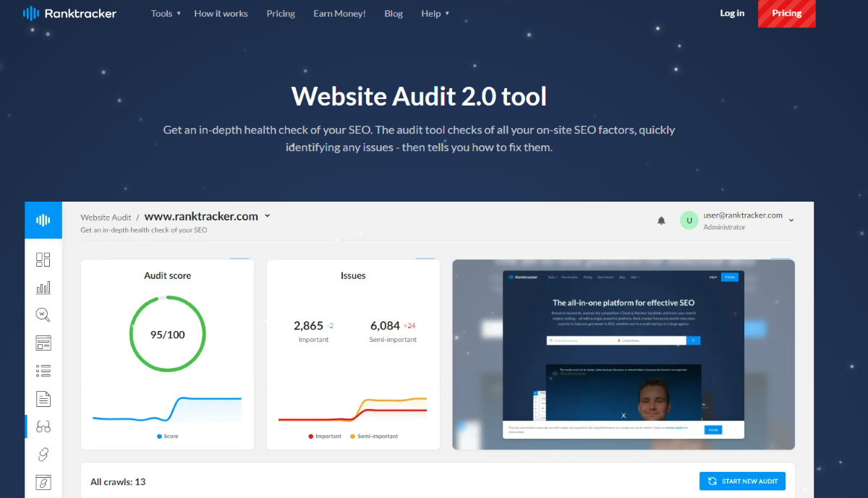Click the user@ranktracker.com email text

[743, 215]
